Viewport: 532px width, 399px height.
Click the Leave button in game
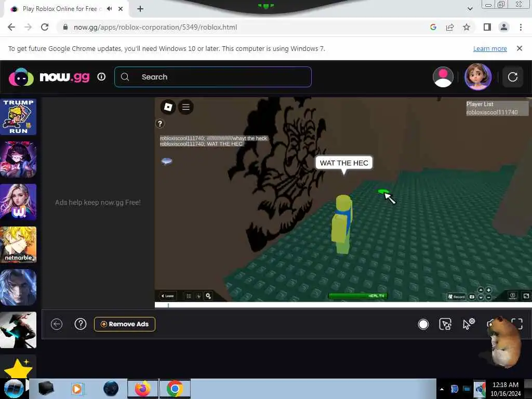tap(168, 296)
